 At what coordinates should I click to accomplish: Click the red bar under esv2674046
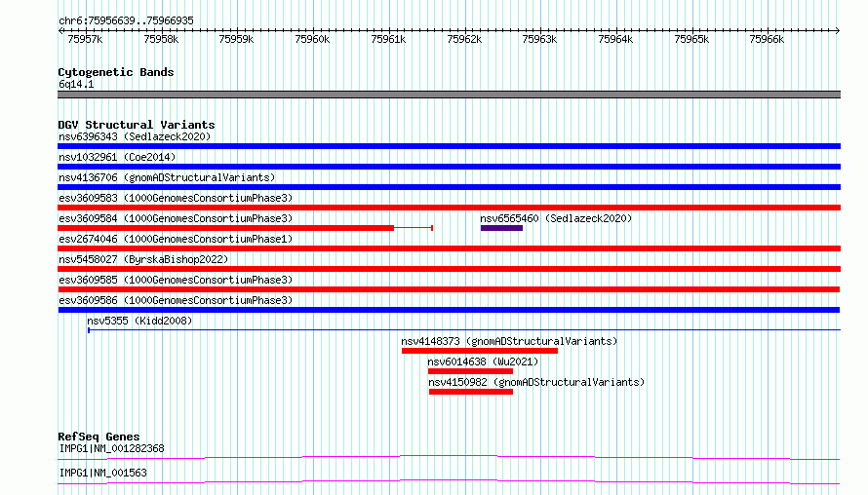point(449,248)
